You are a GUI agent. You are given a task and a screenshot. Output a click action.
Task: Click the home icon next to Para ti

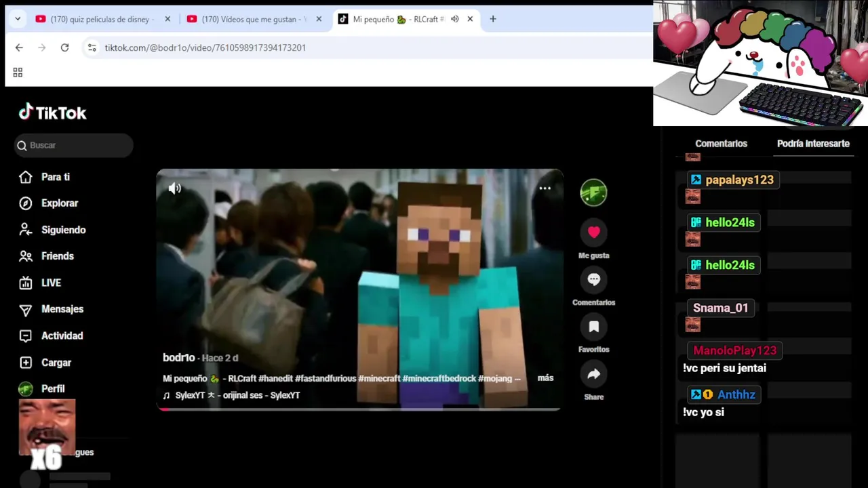26,177
